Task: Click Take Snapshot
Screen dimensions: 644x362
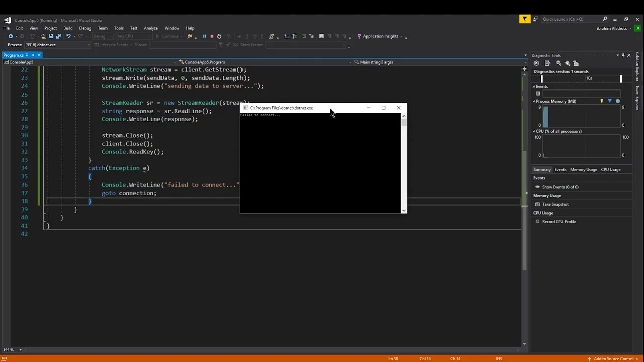Action: 555,204
